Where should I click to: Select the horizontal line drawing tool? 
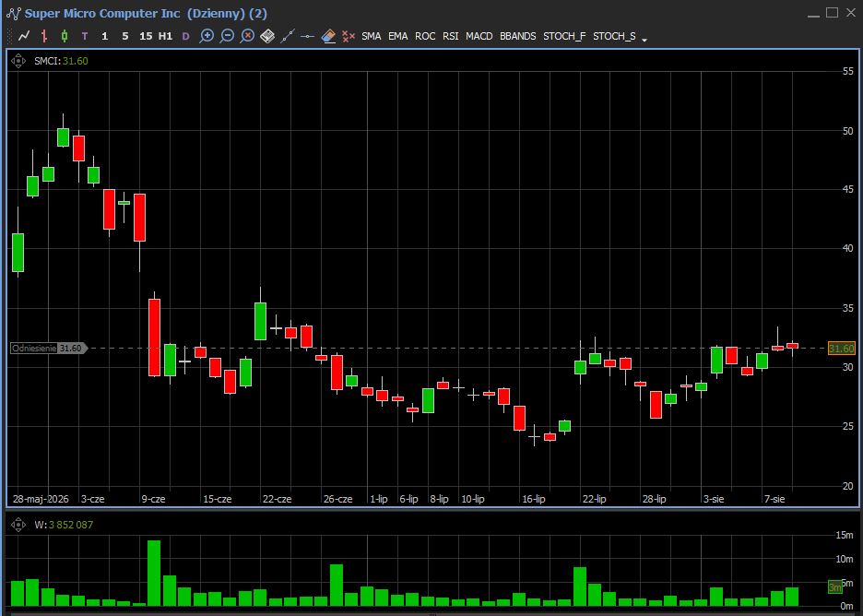(x=308, y=36)
